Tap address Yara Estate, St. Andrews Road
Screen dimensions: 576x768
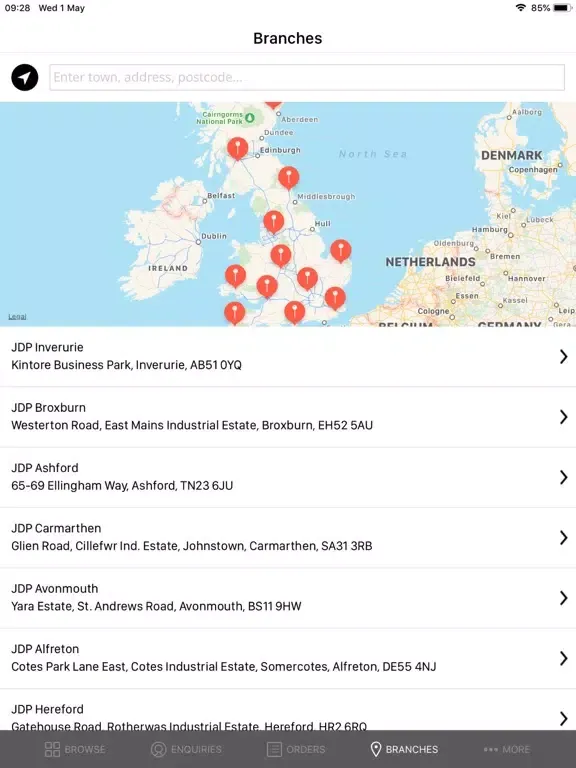pos(156,606)
